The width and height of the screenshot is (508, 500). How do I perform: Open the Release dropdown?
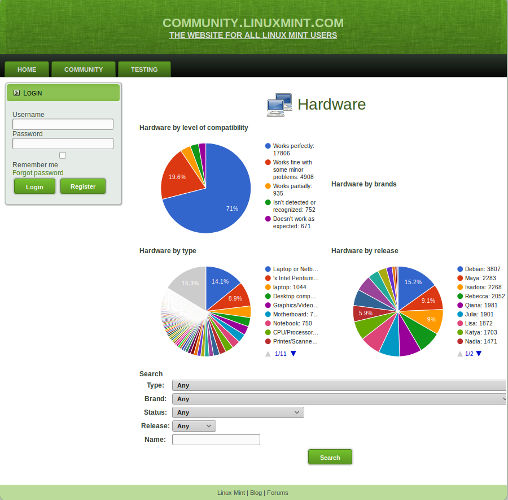coord(194,426)
